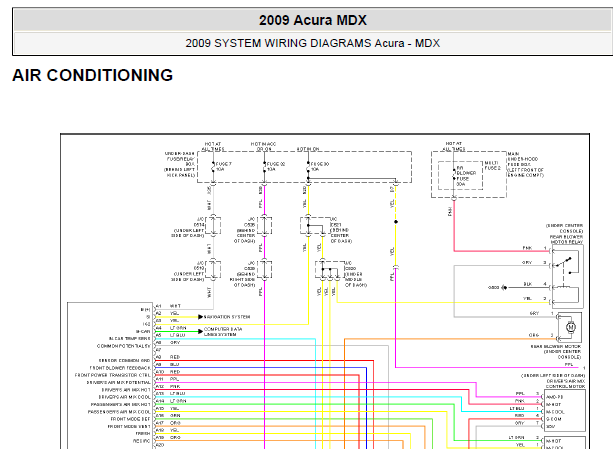Click the 'DRIVER'S AIR MIX CONTROL MOTOR' label
613x449 pixels.
pos(566,383)
